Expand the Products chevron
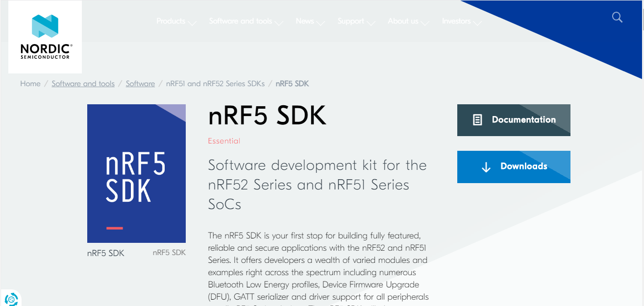Viewport: 644px width, 306px height. coord(192,23)
